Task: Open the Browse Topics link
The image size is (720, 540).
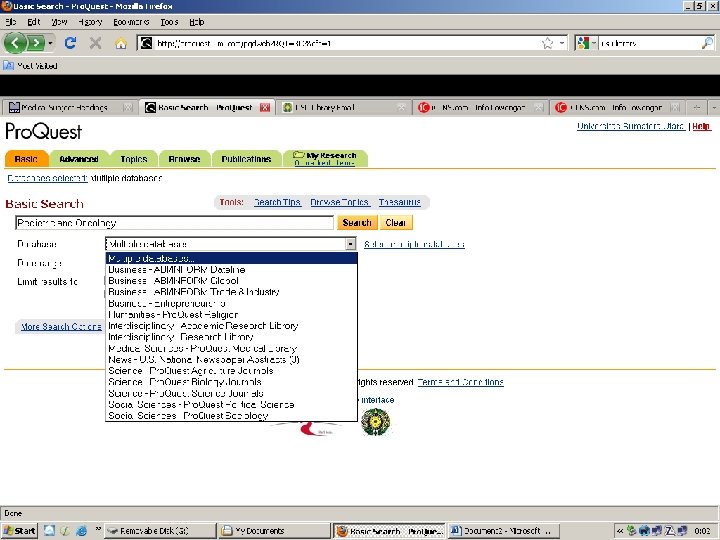Action: [x=340, y=202]
